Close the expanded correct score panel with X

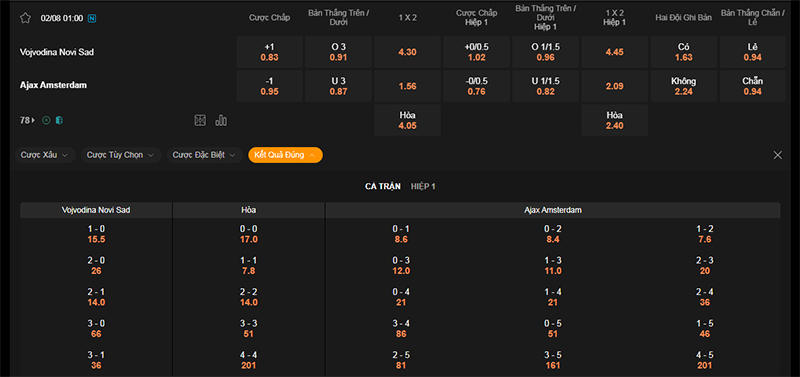point(778,155)
